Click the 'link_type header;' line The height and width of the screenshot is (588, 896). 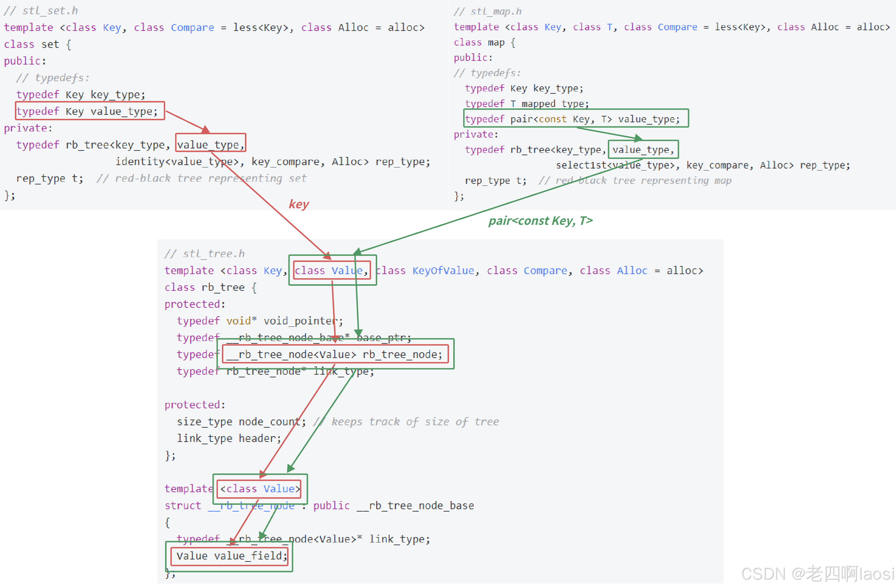coord(229,439)
